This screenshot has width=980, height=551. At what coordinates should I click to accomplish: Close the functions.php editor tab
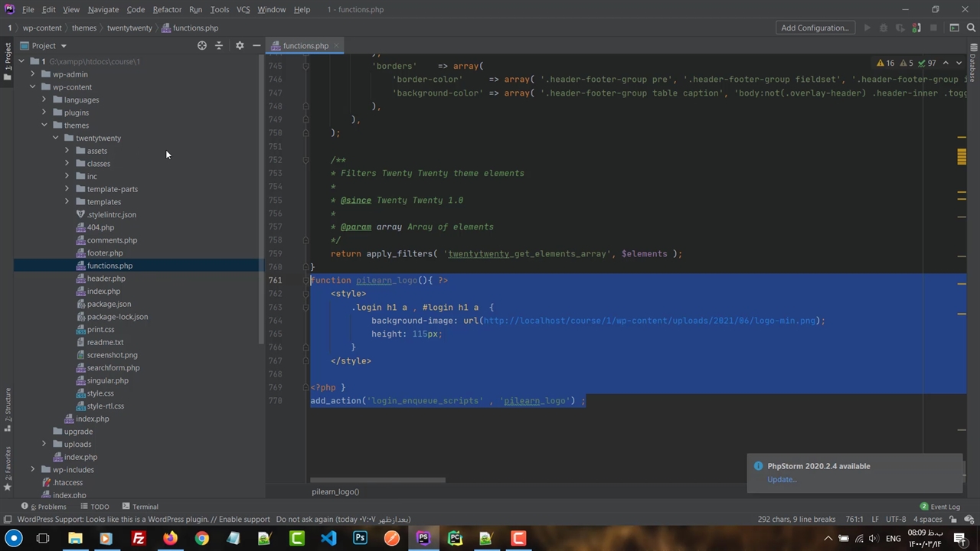click(x=335, y=46)
